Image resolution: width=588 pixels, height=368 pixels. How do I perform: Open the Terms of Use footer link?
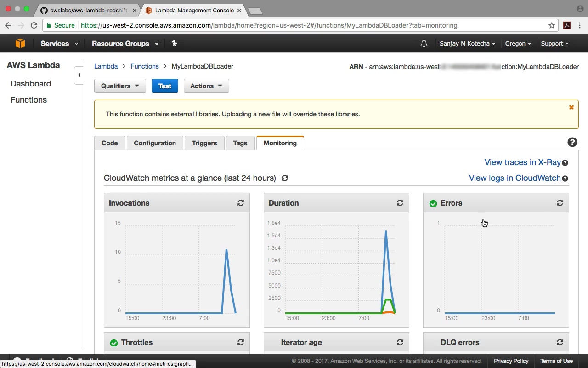pos(556,361)
